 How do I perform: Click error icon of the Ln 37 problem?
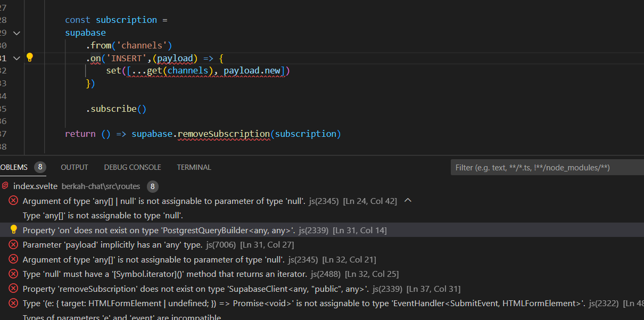pos(14,289)
